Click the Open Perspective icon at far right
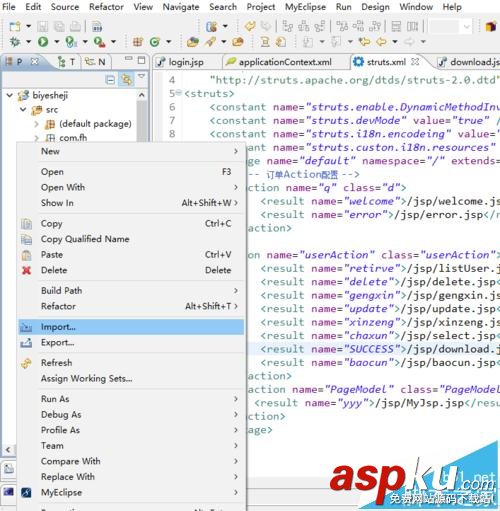The width and height of the screenshot is (500, 511). click(x=491, y=26)
